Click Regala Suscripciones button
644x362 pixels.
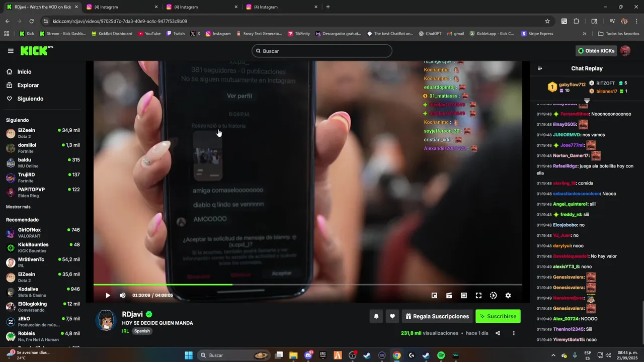[x=437, y=316]
